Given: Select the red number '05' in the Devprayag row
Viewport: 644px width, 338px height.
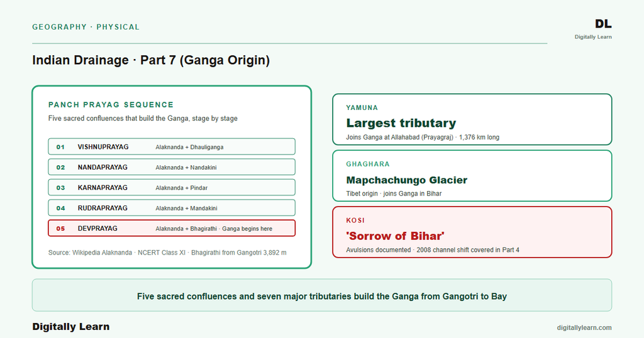Looking at the screenshot, I should pyautogui.click(x=60, y=229).
